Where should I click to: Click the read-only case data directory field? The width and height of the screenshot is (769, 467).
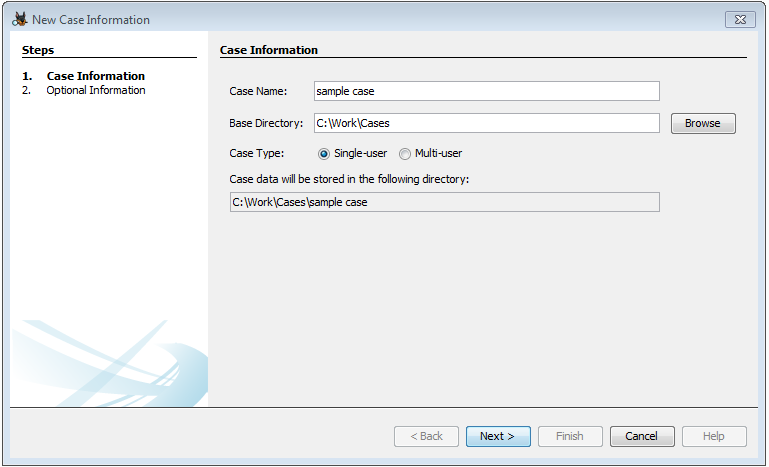444,202
